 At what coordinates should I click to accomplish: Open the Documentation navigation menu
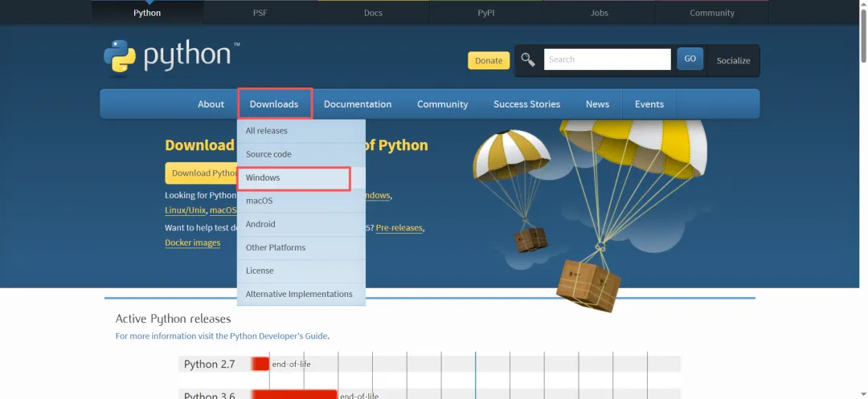pos(358,104)
